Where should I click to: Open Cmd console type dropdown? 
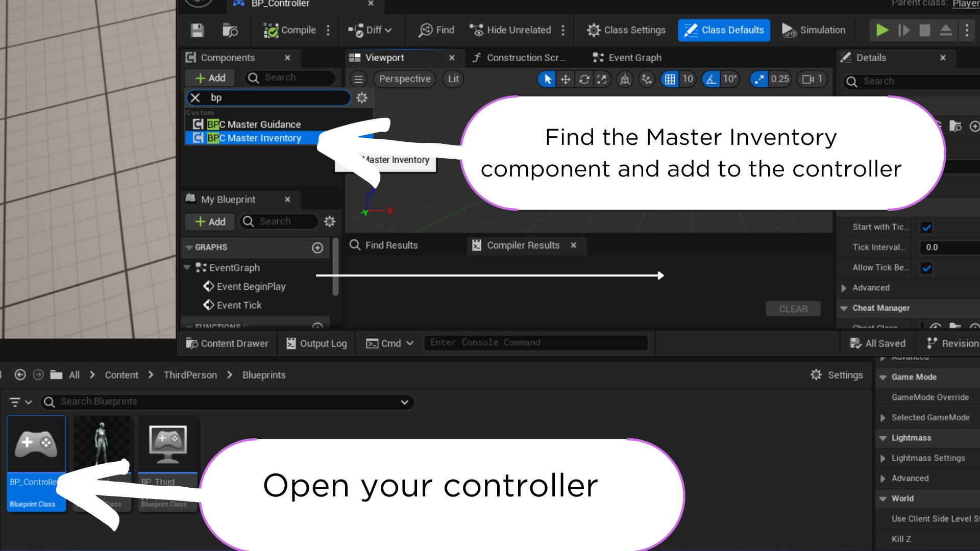(390, 343)
